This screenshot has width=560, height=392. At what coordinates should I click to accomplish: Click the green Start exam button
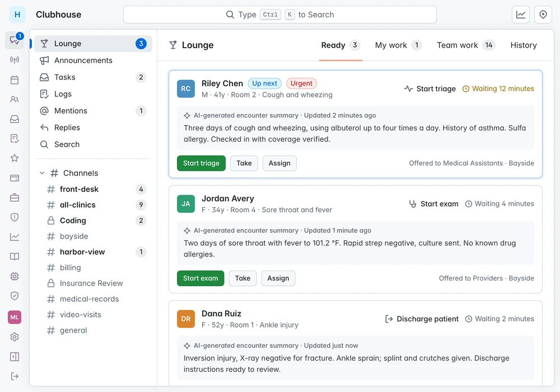tap(200, 278)
